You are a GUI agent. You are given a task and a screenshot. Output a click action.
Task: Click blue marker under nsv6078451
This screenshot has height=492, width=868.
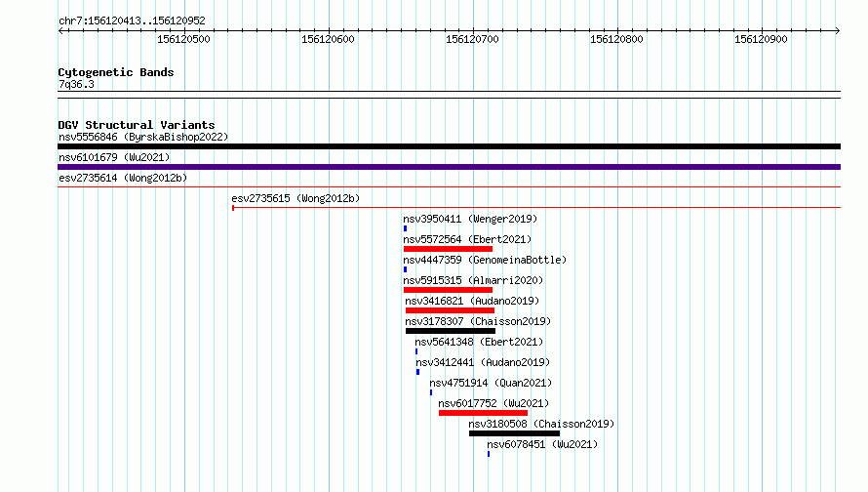pos(489,454)
